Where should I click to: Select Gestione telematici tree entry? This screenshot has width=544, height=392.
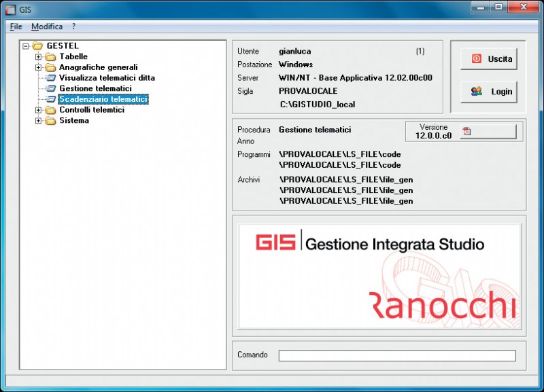coord(95,88)
